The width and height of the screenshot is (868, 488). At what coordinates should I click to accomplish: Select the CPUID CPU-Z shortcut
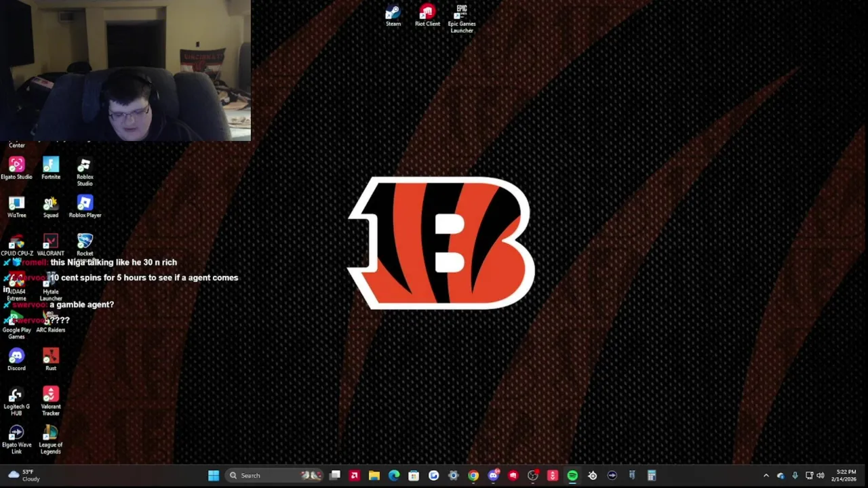[16, 245]
